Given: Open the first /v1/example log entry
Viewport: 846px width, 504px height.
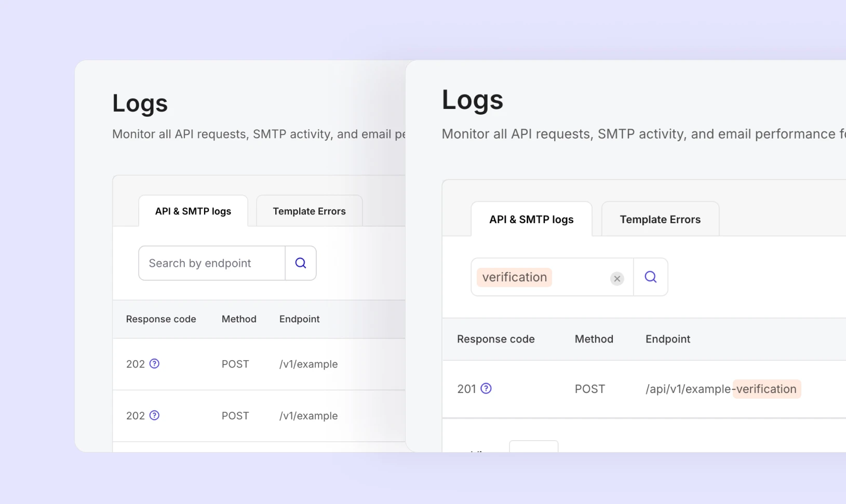Looking at the screenshot, I should (x=308, y=364).
